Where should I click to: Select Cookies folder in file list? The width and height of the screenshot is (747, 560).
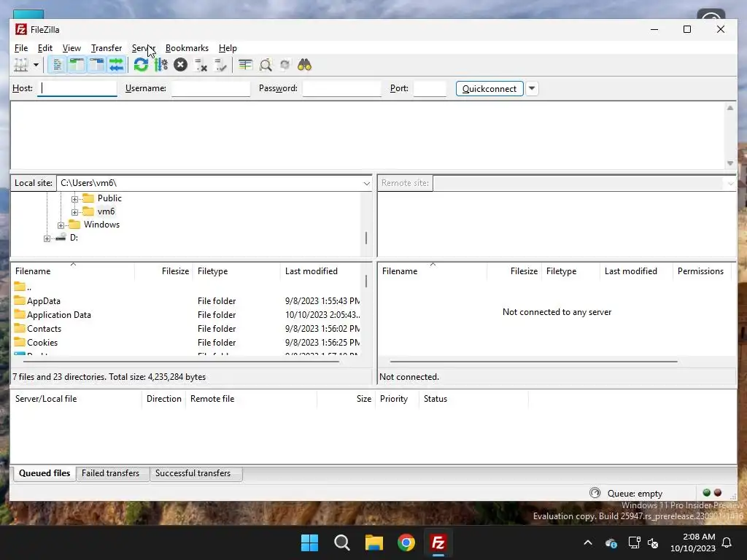pos(186,343)
